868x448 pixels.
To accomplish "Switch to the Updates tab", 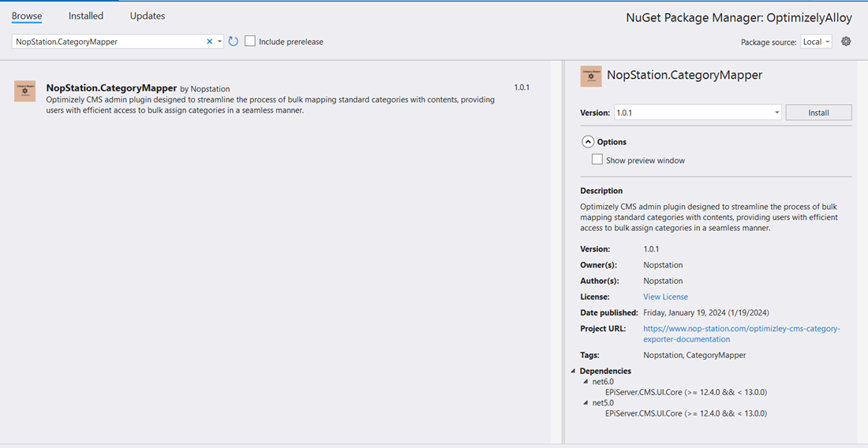I will pos(148,16).
